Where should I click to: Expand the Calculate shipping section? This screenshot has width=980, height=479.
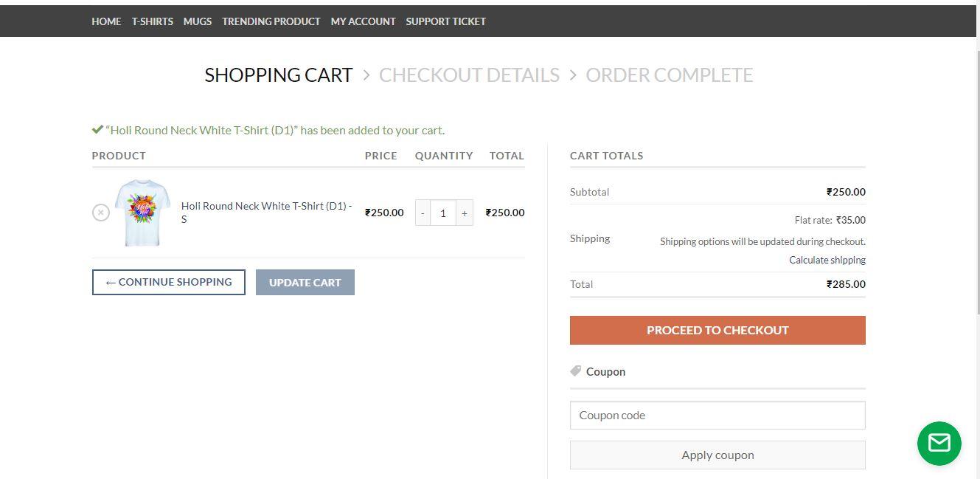pos(827,260)
